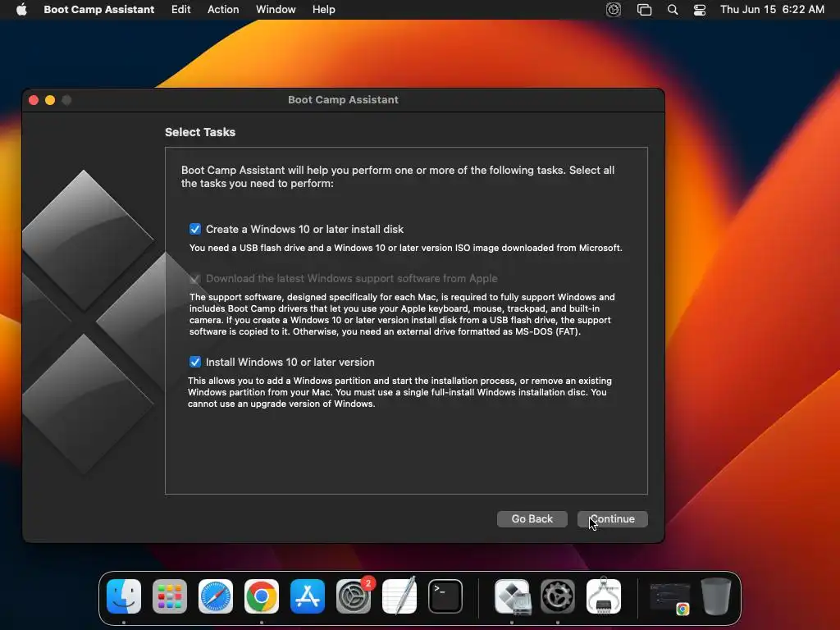This screenshot has height=630, width=840.
Task: Open the Window menu
Action: 276,9
